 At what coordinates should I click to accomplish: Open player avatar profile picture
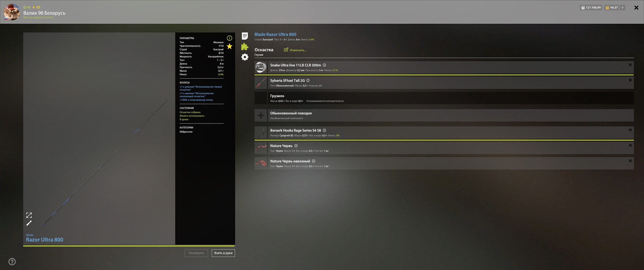pyautogui.click(x=12, y=12)
